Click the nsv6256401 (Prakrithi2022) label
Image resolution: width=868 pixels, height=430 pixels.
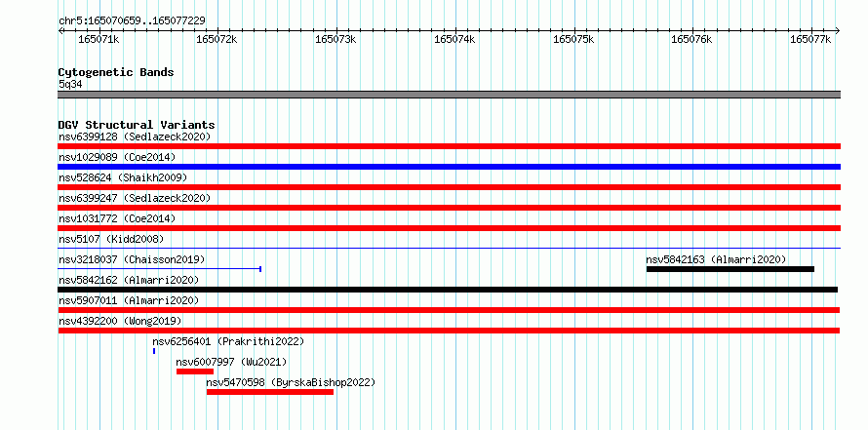pos(228,341)
